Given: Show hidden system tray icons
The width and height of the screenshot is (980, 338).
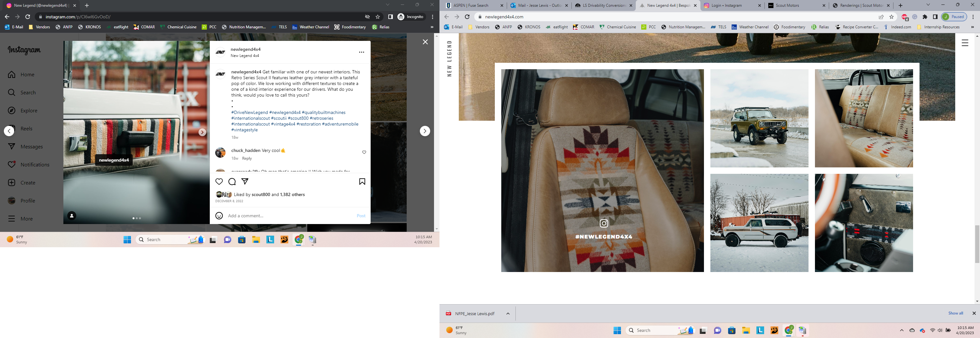Looking at the screenshot, I should coord(901,330).
